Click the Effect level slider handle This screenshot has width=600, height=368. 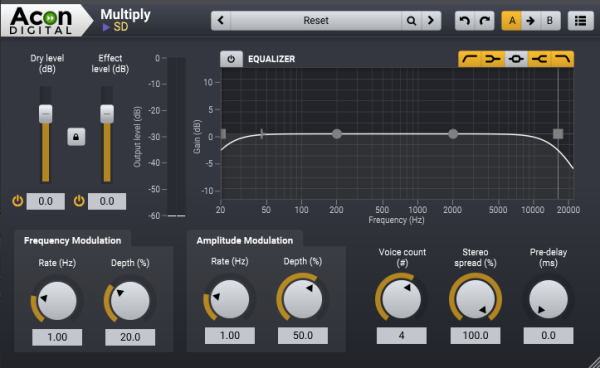point(107,114)
